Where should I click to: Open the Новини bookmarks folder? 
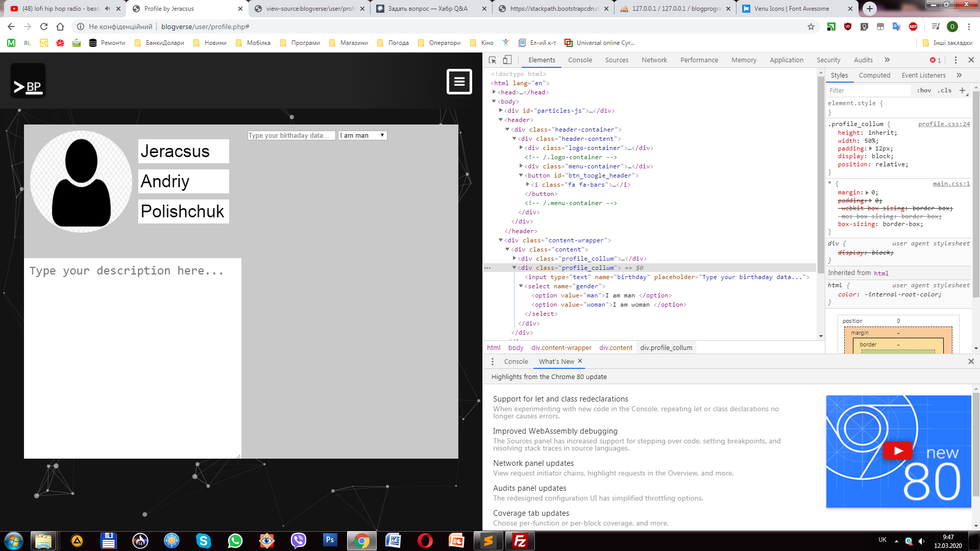pos(210,43)
